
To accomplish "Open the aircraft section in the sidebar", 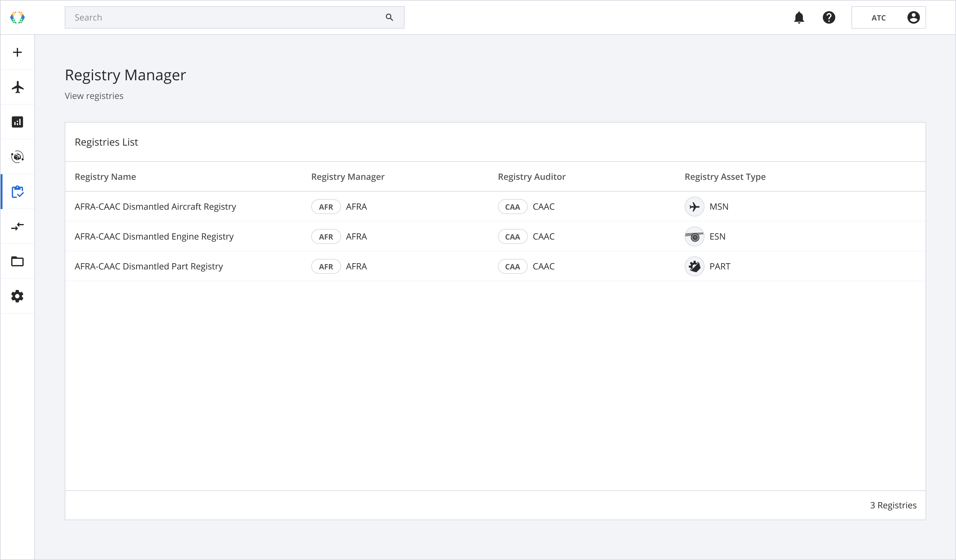I will (17, 87).
